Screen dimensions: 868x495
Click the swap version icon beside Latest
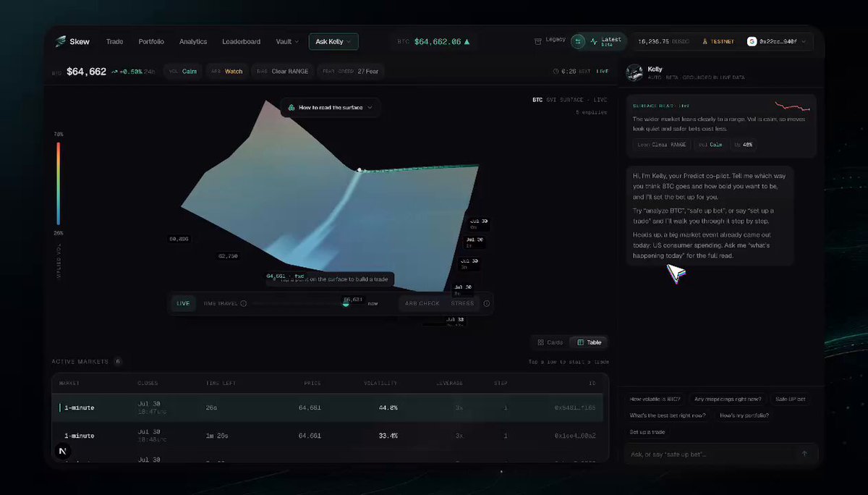(x=578, y=42)
